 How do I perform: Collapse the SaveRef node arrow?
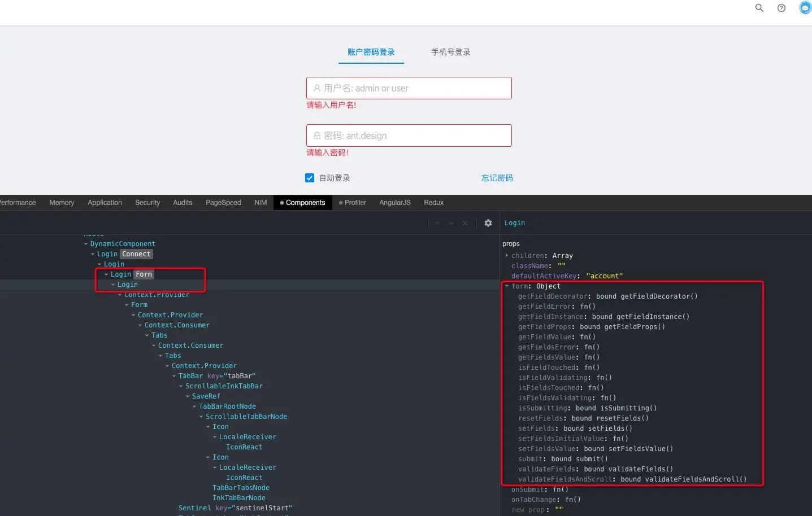(x=188, y=396)
